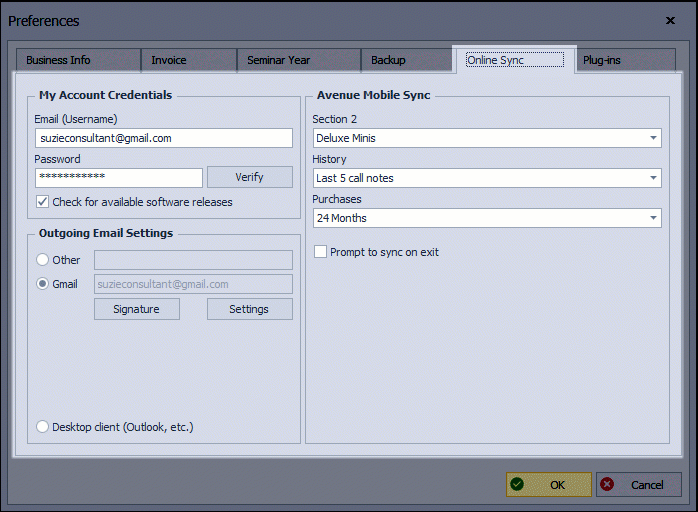Open outgoing email Settings
This screenshot has height=512, width=698.
pyautogui.click(x=250, y=309)
